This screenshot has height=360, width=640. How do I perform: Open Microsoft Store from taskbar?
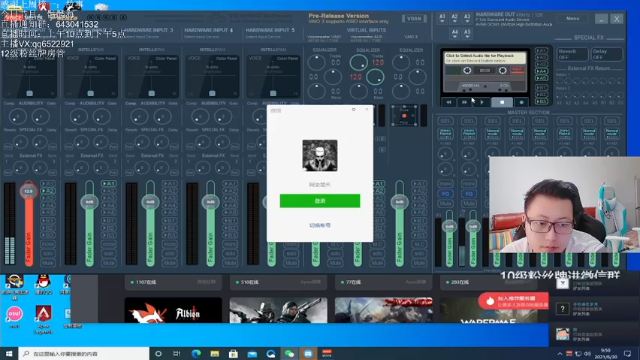(x=233, y=353)
